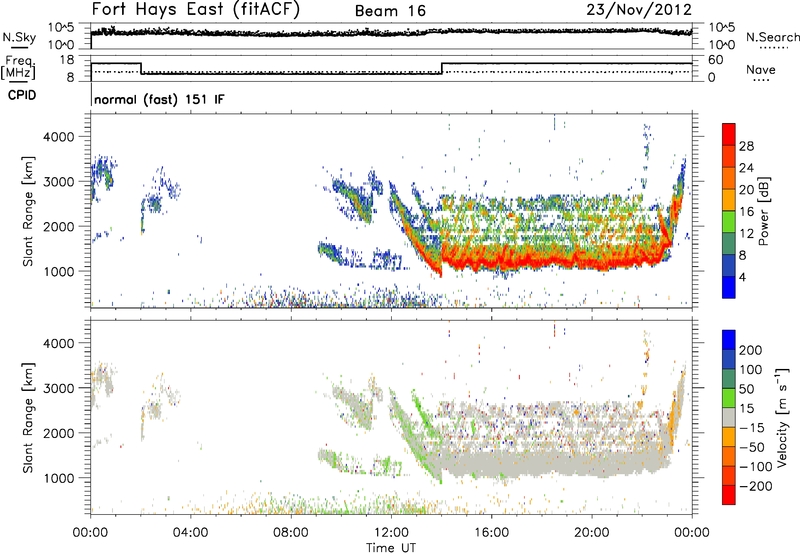
Task: Click the '200' value on Velocity scale
Action: [x=751, y=350]
